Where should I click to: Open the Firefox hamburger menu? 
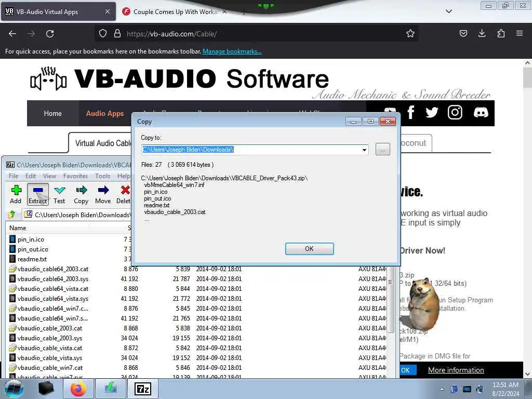[520, 33]
